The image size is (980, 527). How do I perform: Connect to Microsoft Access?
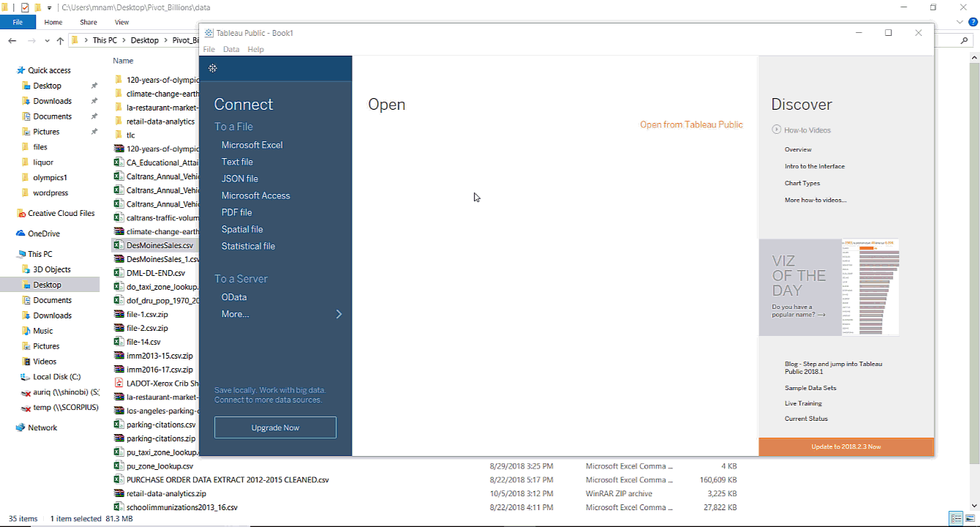pos(256,195)
